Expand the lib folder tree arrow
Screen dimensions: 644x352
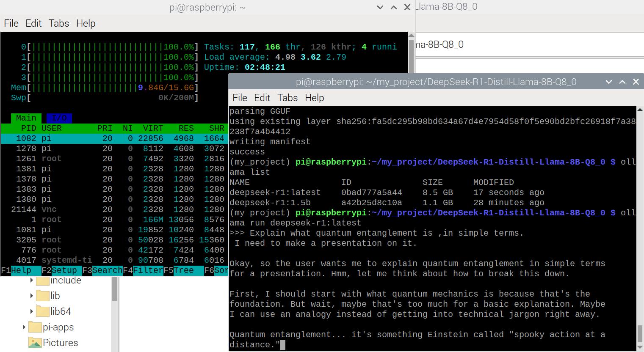31,296
